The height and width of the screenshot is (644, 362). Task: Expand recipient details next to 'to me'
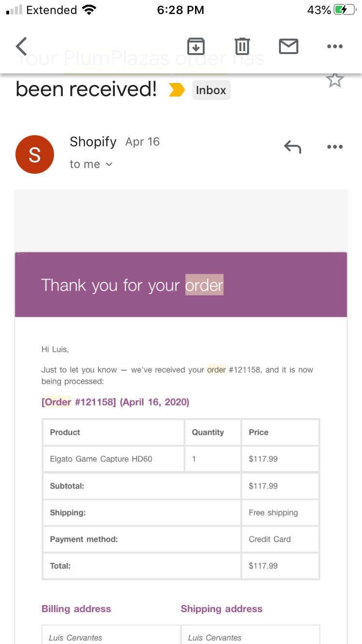click(x=109, y=164)
